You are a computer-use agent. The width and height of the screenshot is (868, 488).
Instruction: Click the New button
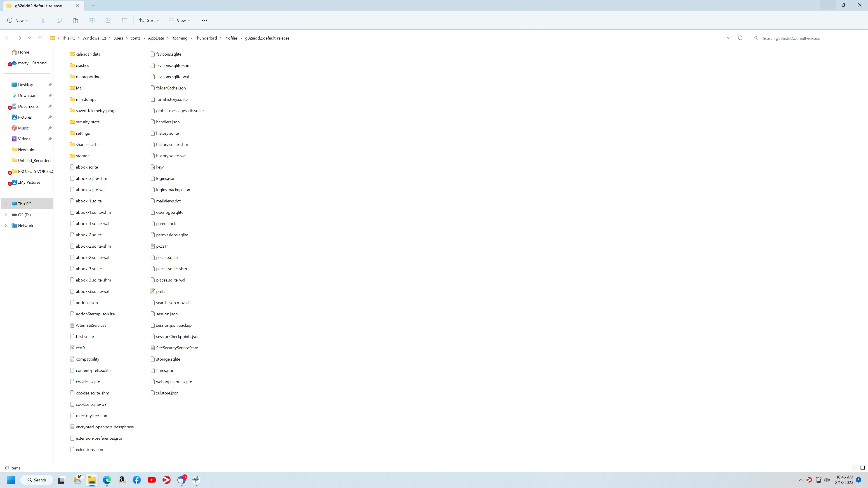click(18, 21)
